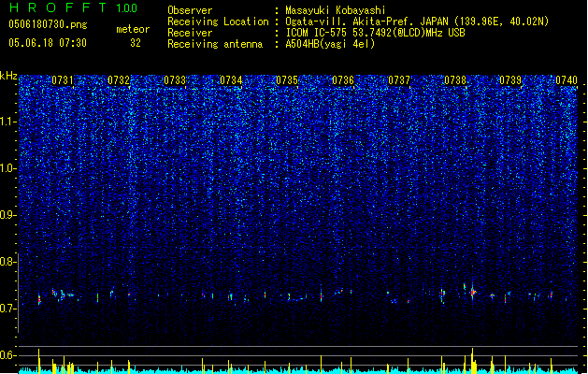
Task: Click the 0.7 frequency axis label
Action: tap(8, 309)
